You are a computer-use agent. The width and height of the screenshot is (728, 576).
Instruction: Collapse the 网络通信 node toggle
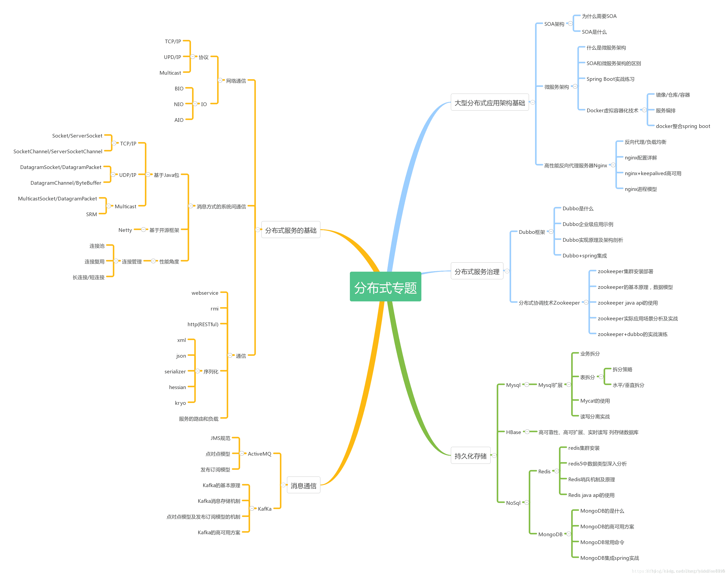(220, 80)
